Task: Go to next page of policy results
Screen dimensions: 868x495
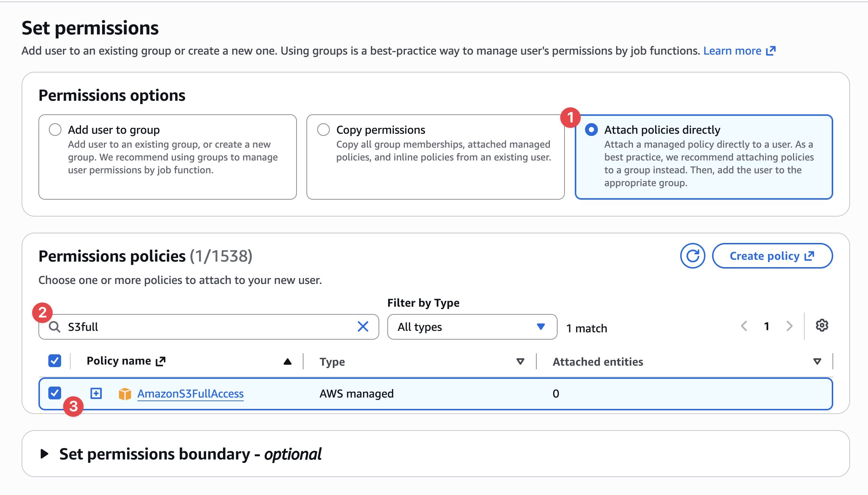Action: point(790,326)
